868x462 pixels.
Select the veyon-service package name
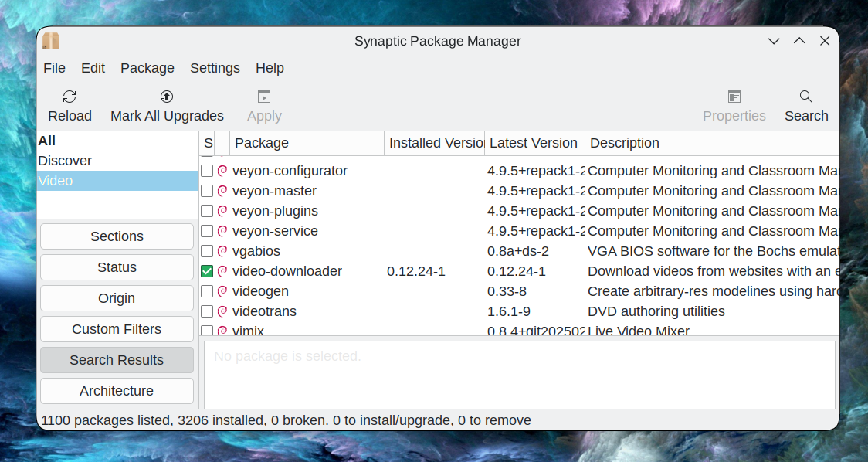[275, 231]
